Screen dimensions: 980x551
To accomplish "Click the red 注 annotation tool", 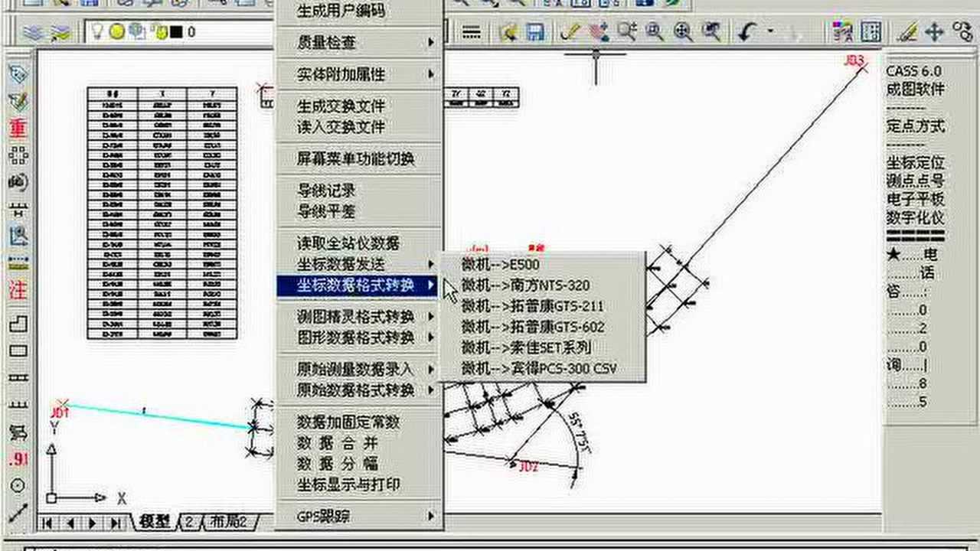I will point(18,290).
